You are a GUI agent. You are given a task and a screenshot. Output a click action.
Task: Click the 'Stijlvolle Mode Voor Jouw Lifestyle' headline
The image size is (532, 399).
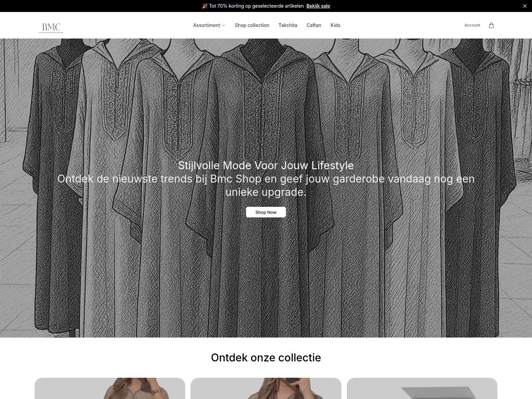(266, 166)
